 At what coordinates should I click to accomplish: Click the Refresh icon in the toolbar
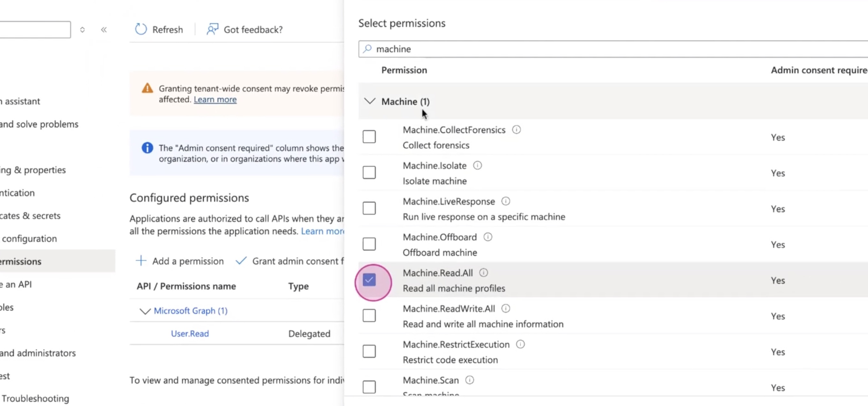tap(141, 29)
